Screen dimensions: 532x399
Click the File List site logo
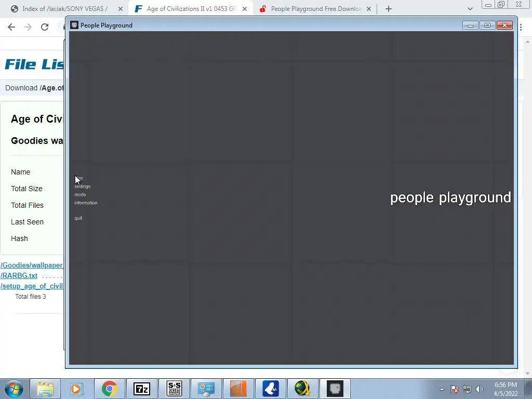pyautogui.click(x=34, y=64)
